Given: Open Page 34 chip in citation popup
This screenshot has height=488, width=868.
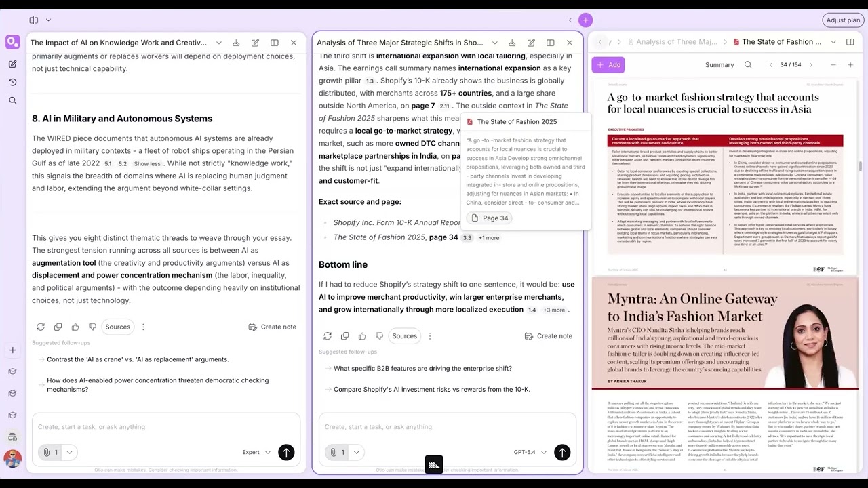Looking at the screenshot, I should (489, 218).
